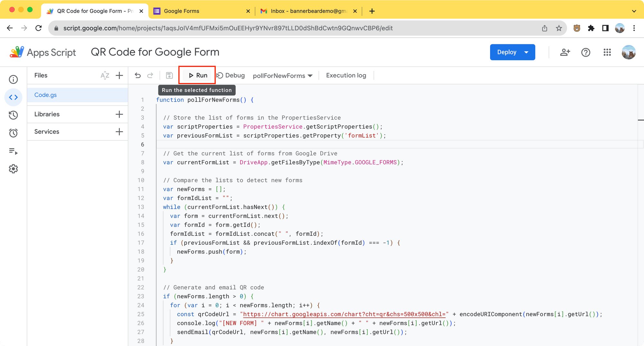Open the Triggers panel

pyautogui.click(x=13, y=133)
